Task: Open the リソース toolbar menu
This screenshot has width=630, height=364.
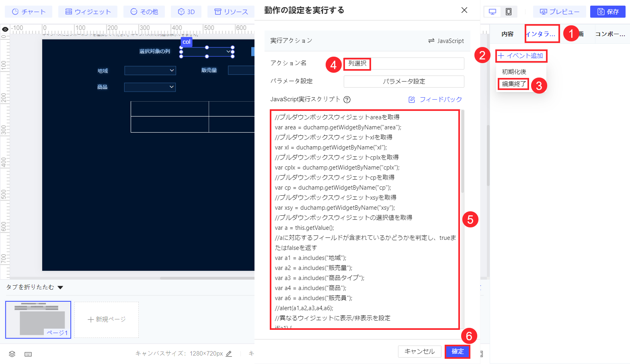Action: point(231,12)
